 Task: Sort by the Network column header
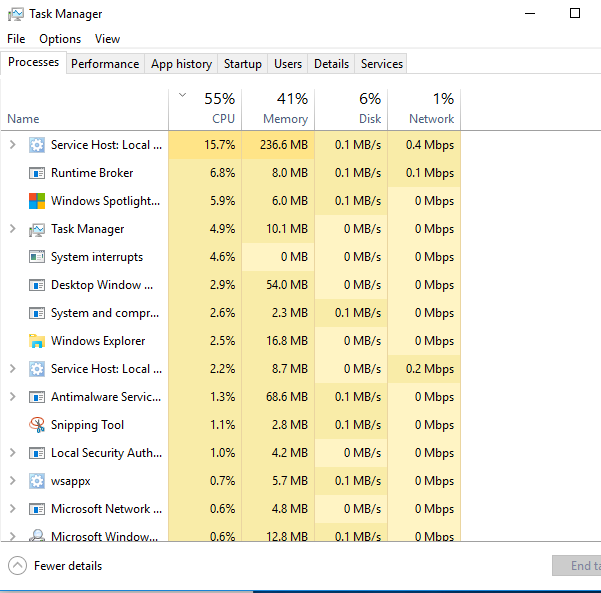click(424, 110)
